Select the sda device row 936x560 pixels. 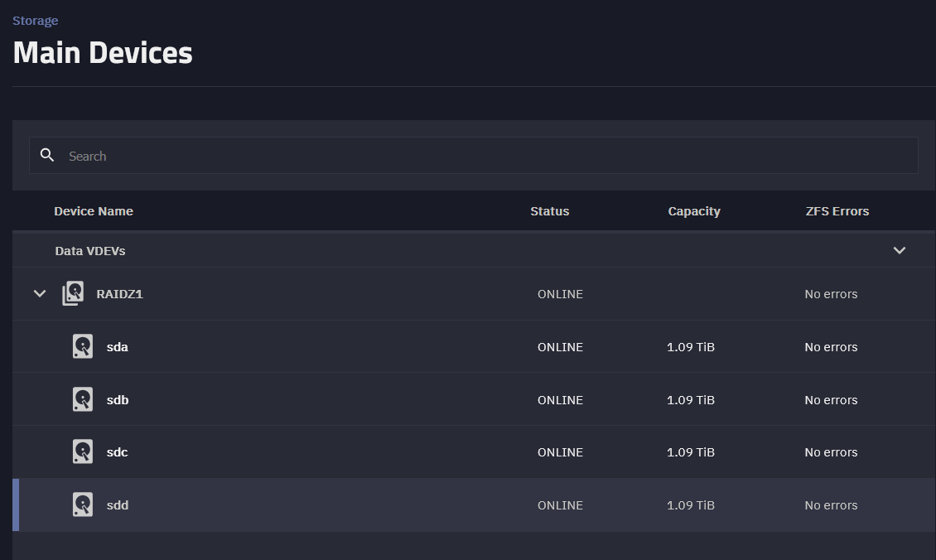tap(331, 346)
